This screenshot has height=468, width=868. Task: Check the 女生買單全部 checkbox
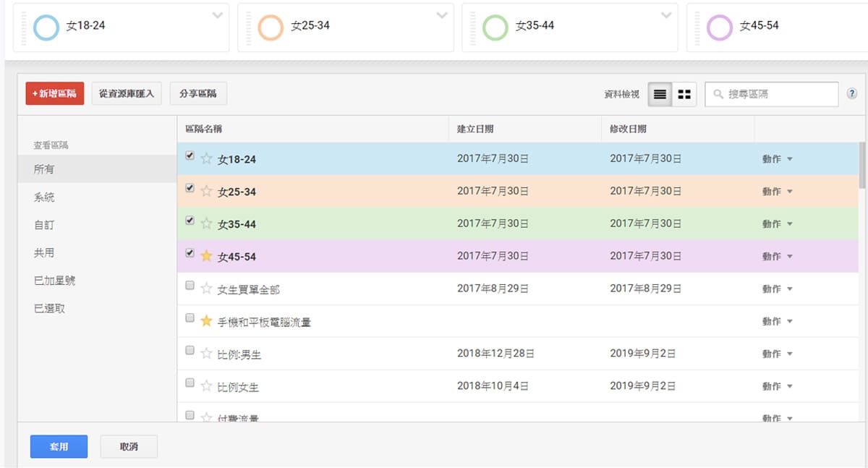[190, 286]
